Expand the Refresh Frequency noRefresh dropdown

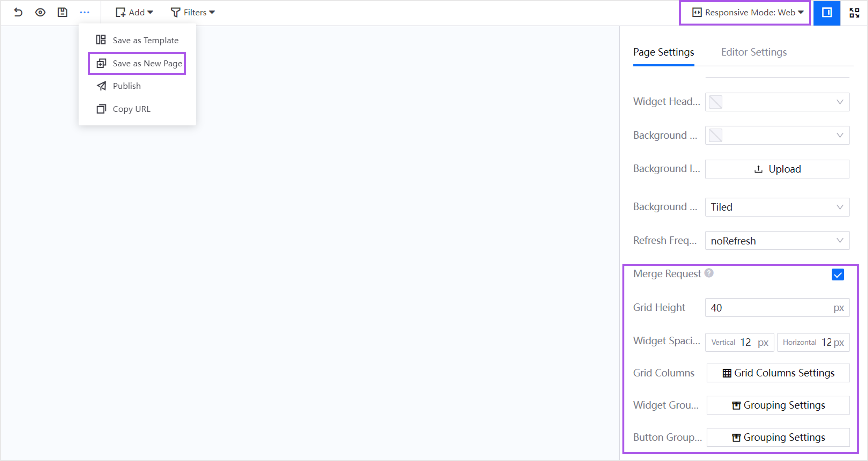(777, 241)
